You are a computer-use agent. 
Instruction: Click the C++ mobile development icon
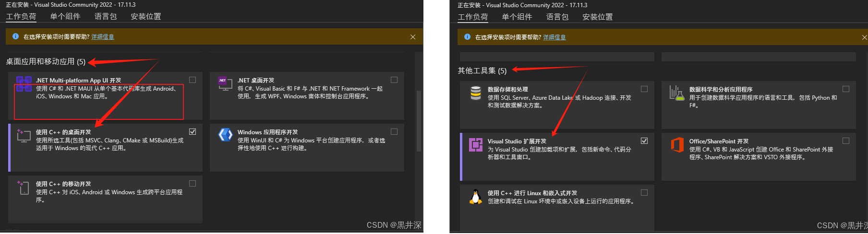24,187
